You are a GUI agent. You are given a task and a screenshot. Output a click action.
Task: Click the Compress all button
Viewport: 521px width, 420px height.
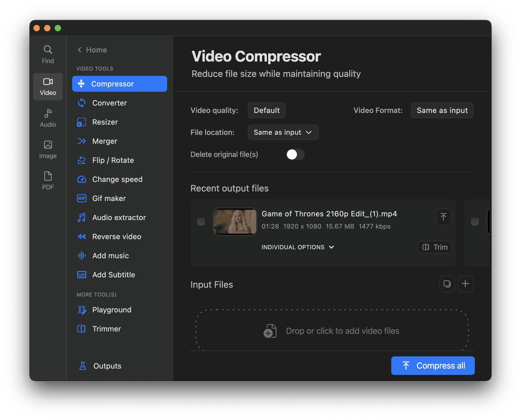point(432,366)
